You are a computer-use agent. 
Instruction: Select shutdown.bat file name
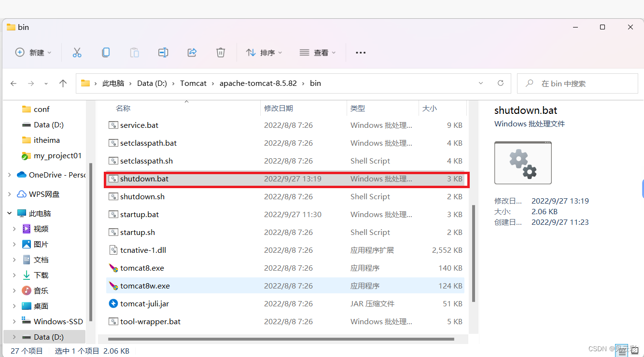pos(144,178)
